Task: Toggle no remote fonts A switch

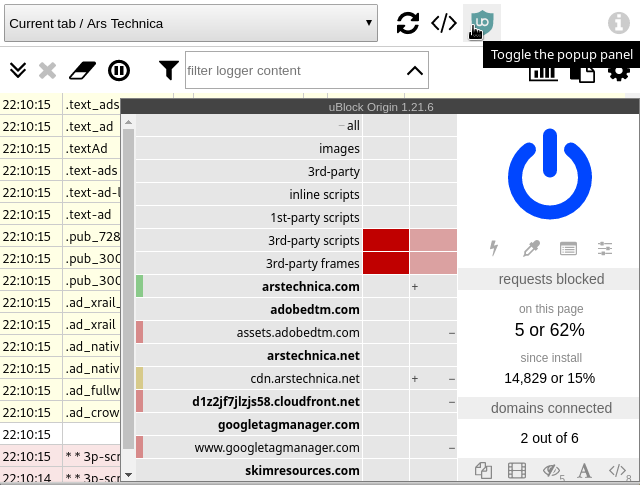Action: [x=584, y=471]
